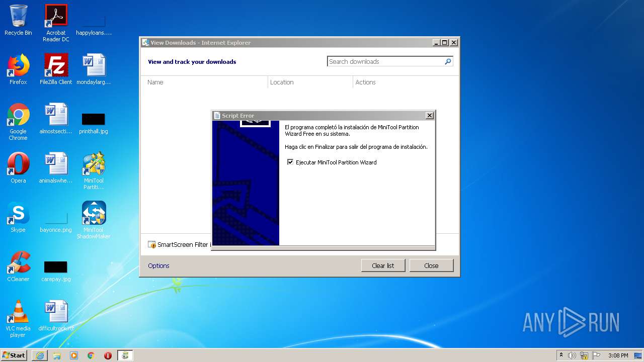Open the MiniTool ShadowMaker shortcut
Screen dimensions: 644x362
94,220
